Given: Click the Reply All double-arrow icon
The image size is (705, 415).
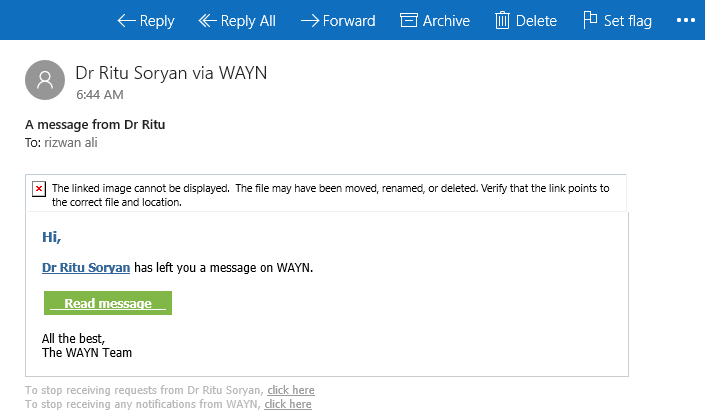Looking at the screenshot, I should pyautogui.click(x=208, y=20).
